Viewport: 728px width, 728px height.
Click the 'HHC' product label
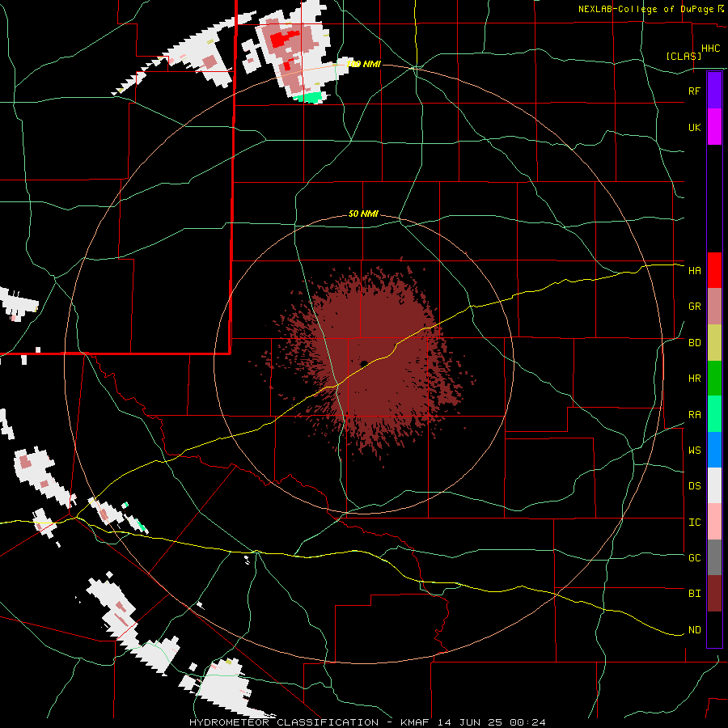[x=710, y=49]
